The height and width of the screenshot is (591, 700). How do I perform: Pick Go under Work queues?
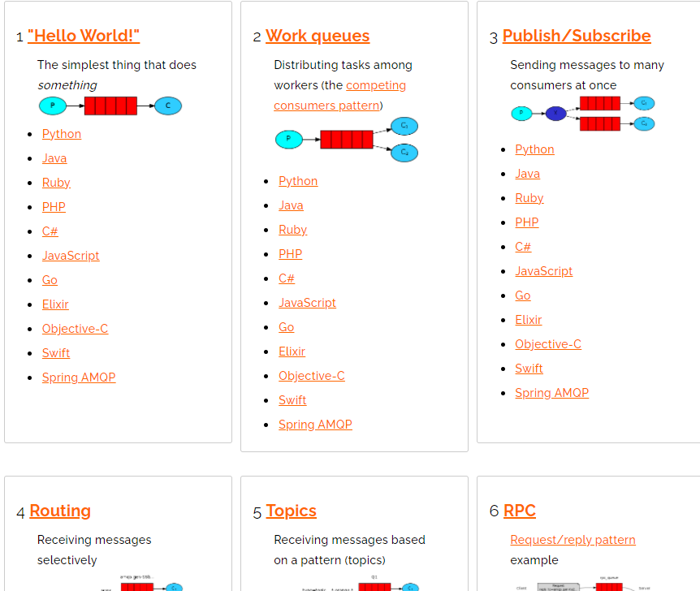click(x=286, y=326)
